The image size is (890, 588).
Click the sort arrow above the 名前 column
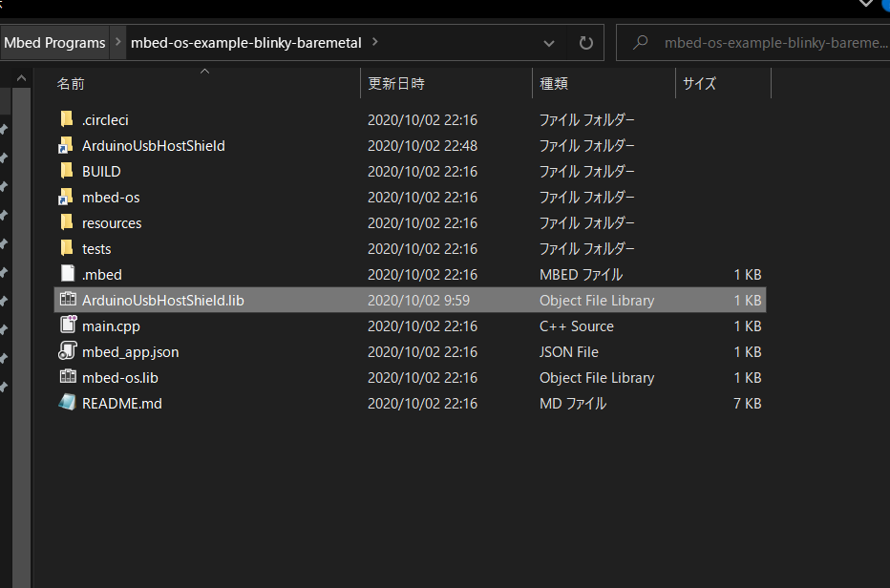pyautogui.click(x=203, y=71)
